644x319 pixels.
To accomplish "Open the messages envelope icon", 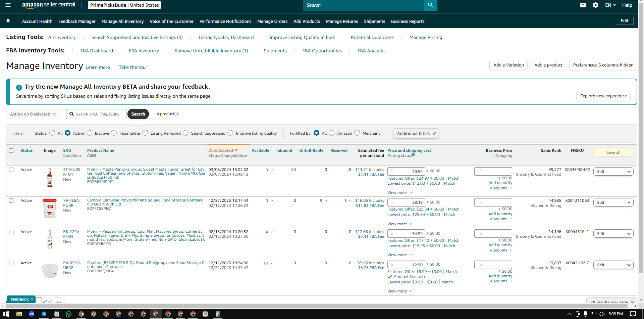I will point(583,5).
